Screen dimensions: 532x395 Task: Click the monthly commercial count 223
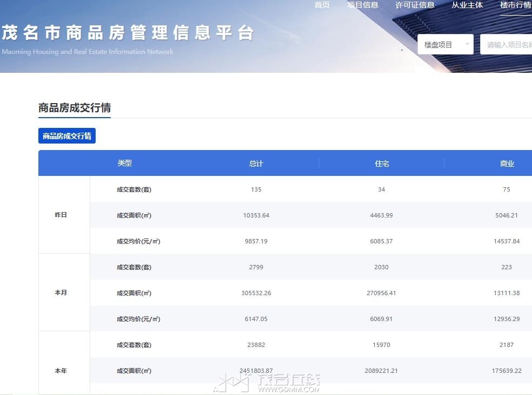[x=507, y=267]
